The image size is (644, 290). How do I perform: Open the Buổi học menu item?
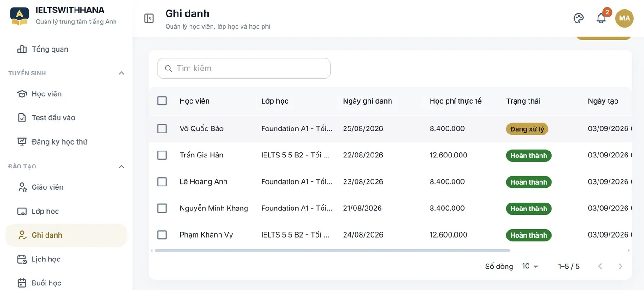coord(66,283)
